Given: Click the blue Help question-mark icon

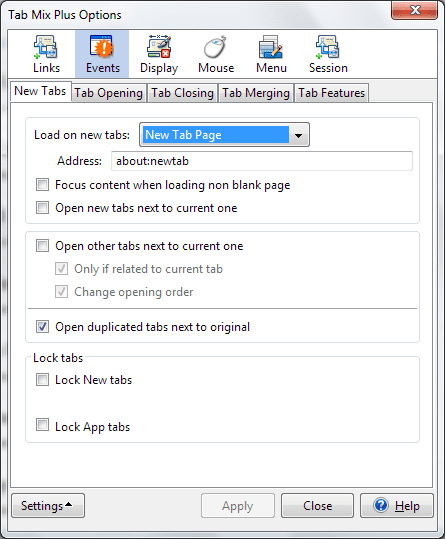Looking at the screenshot, I should pos(381,505).
